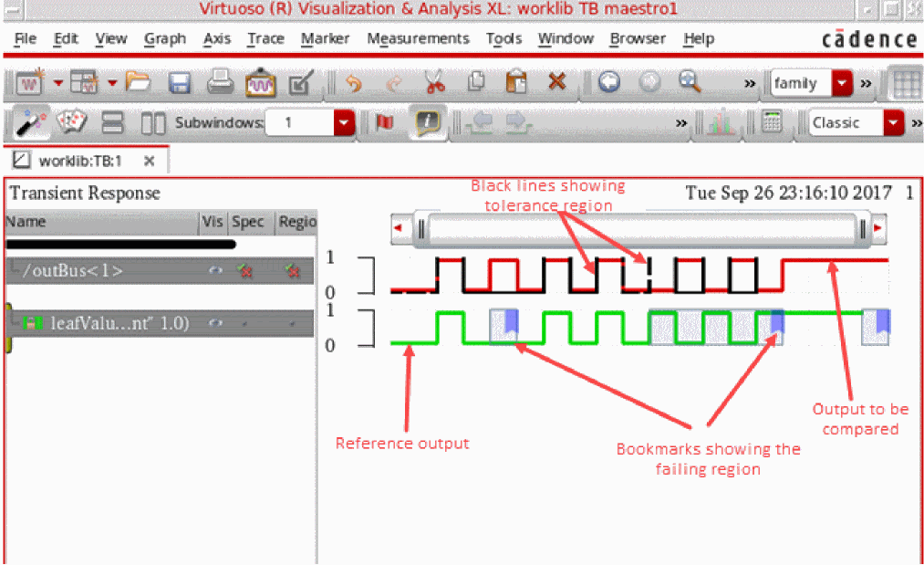The image size is (924, 565).
Task: Open the Window menu
Action: pos(566,38)
